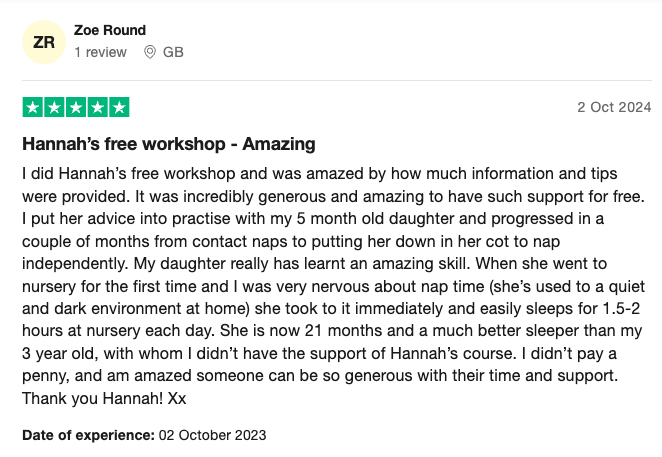662x457 pixels.
Task: Click the review's opening sentence 'I did Hannah's'
Action: [x=74, y=174]
